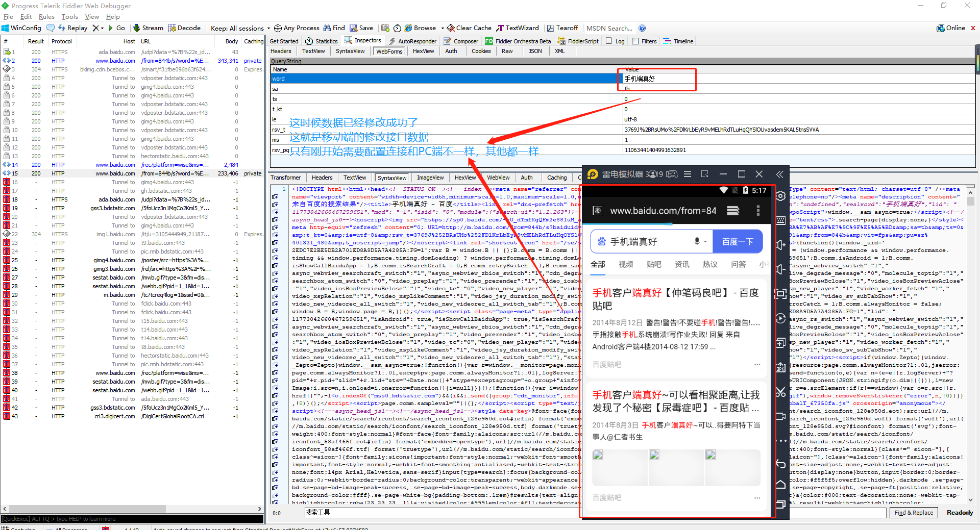Click the camera screenshot icon
The height and width of the screenshot is (530, 980).
(x=385, y=28)
